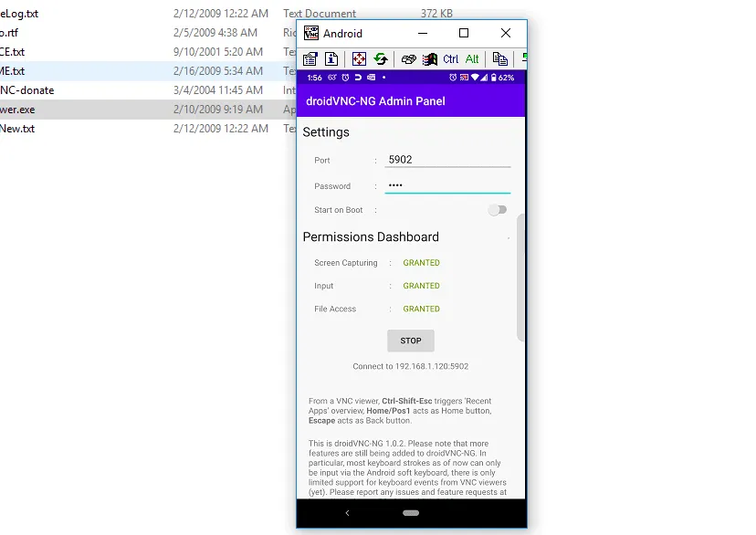Viewport: 756px width, 535px height.
Task: Toggle full screen mode icon with red arrows
Action: (x=359, y=59)
